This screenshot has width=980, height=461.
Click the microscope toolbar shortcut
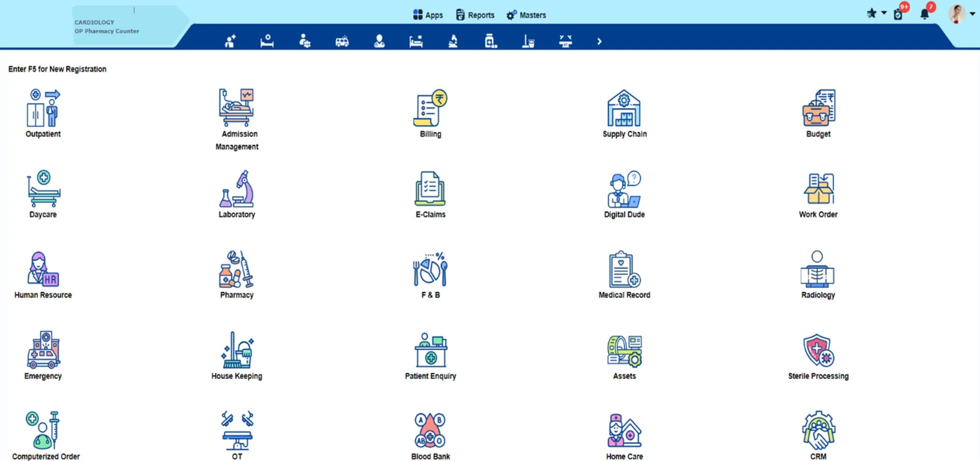453,41
